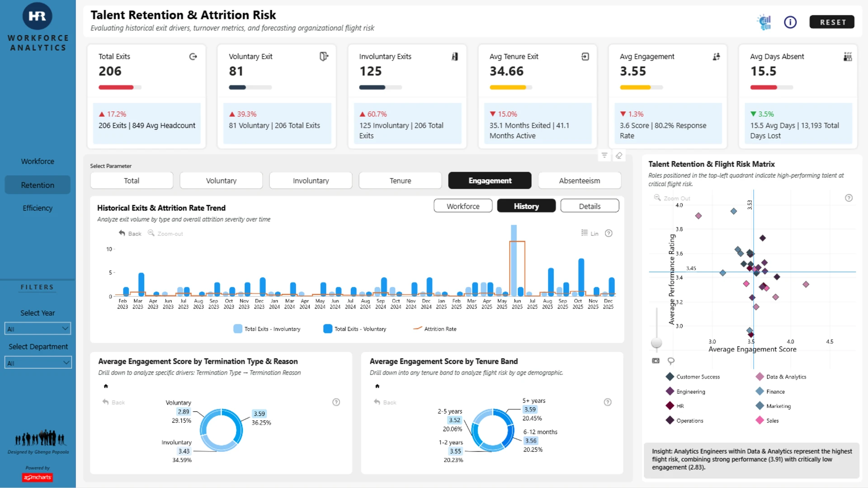Toggle Total Exits - Involuntary legend series

[267, 329]
